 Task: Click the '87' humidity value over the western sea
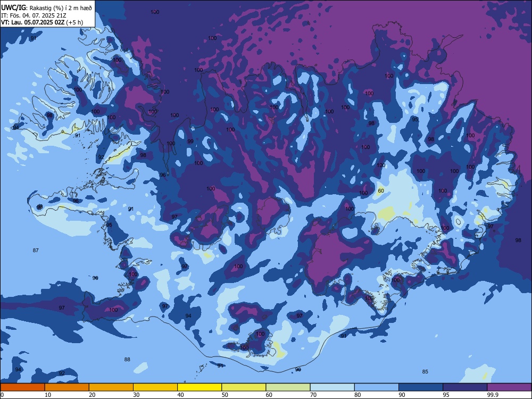[36, 251]
